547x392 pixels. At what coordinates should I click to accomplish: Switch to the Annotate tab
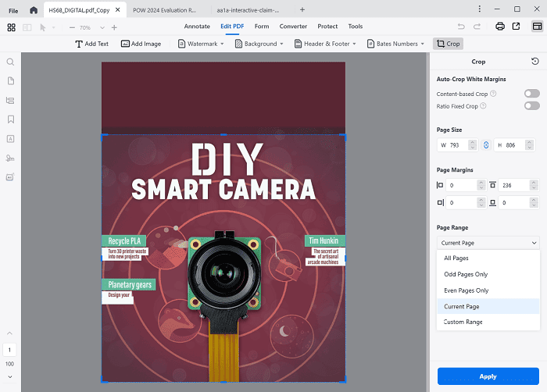coord(197,27)
